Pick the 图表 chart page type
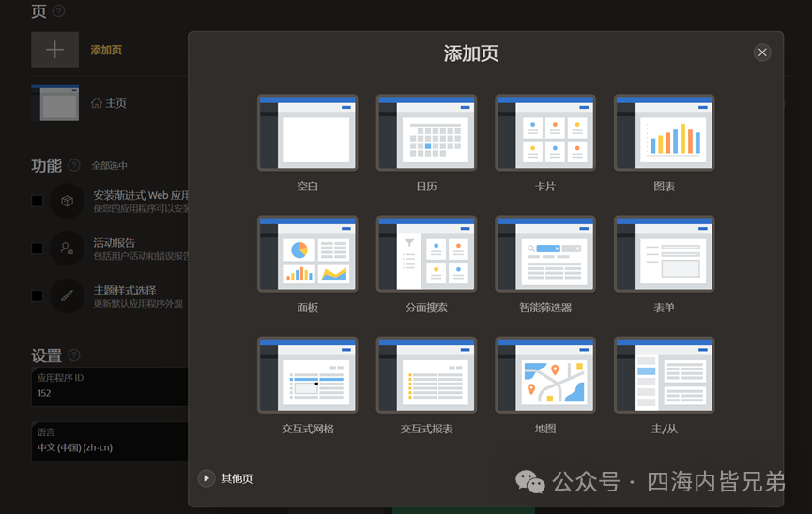812x514 pixels. (664, 132)
